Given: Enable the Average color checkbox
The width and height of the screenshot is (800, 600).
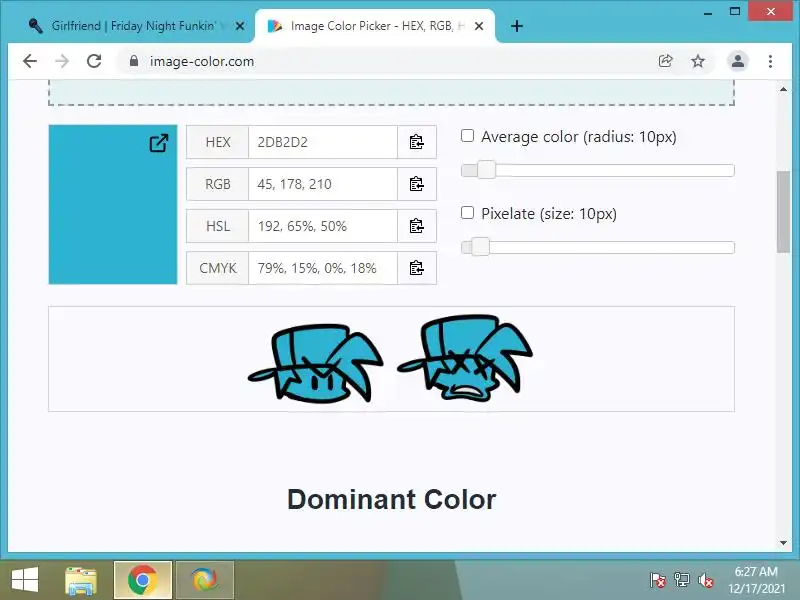Looking at the screenshot, I should point(467,136).
